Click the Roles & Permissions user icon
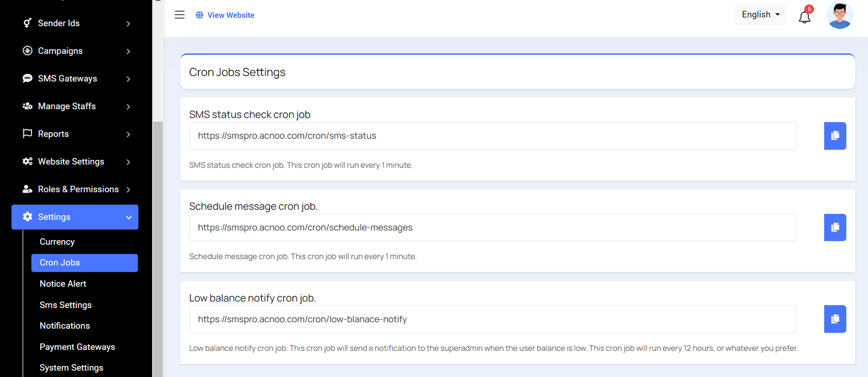The width and height of the screenshot is (868, 377). pos(27,189)
